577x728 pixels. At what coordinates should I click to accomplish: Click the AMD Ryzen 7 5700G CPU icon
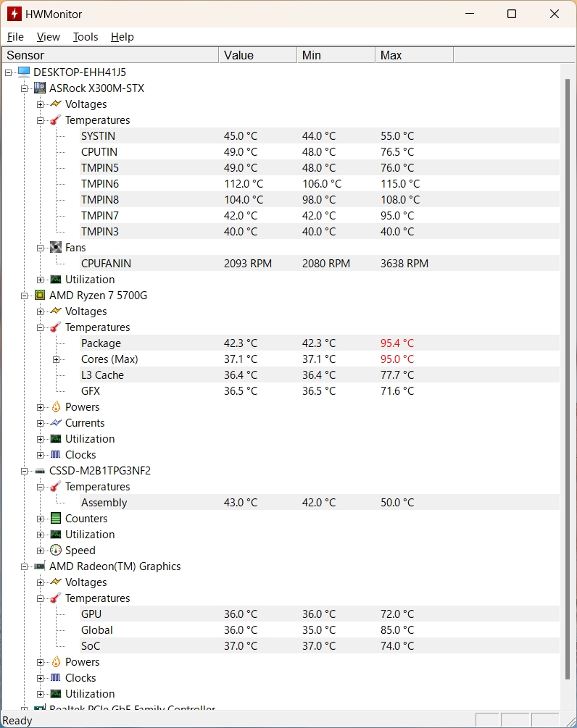(40, 295)
